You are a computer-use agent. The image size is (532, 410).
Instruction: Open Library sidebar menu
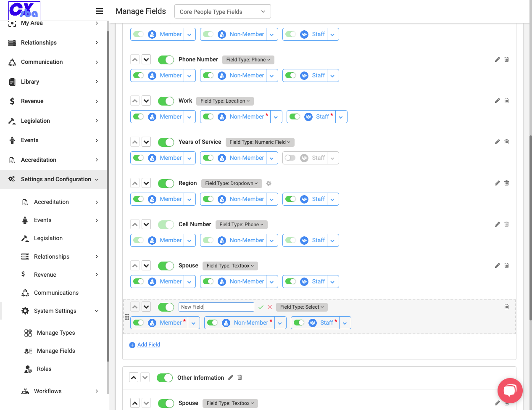coord(53,82)
